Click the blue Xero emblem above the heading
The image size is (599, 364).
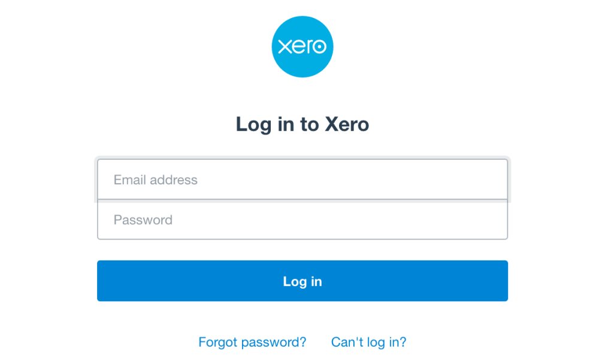[302, 47]
